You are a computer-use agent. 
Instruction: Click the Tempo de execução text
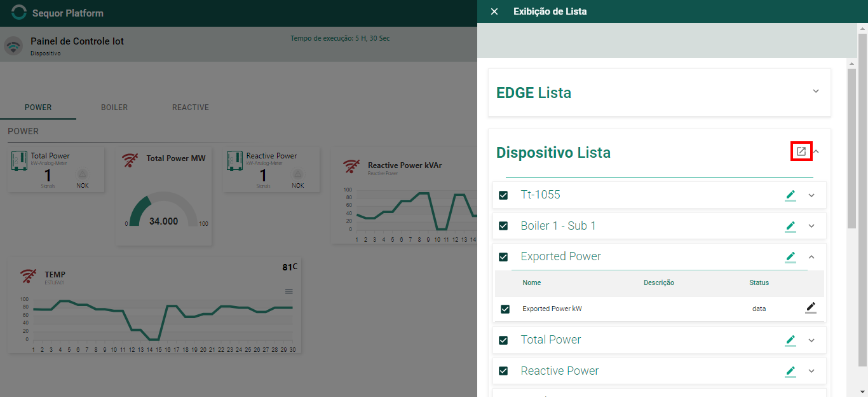tap(340, 38)
